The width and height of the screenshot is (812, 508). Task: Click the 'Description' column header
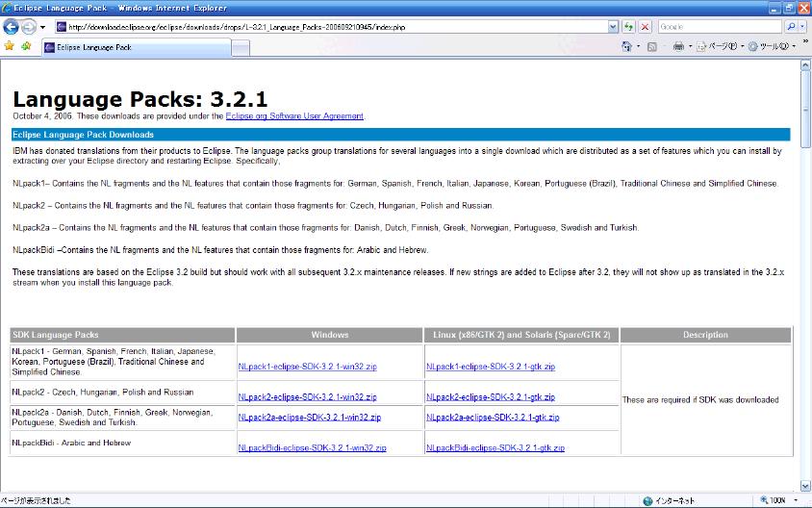(705, 335)
